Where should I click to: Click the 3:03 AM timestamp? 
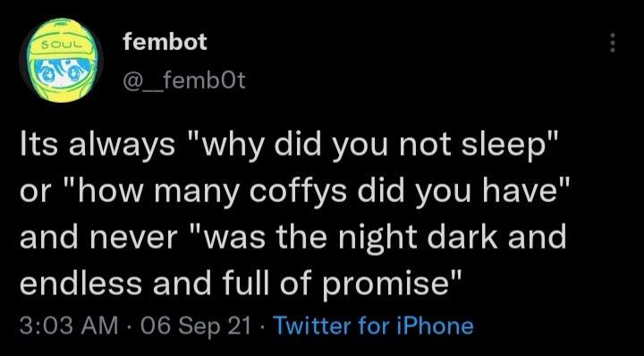click(x=68, y=326)
